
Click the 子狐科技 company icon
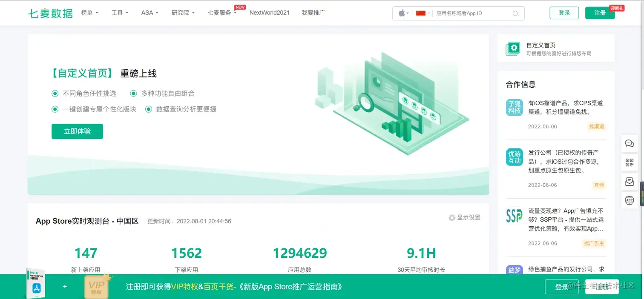514,107
